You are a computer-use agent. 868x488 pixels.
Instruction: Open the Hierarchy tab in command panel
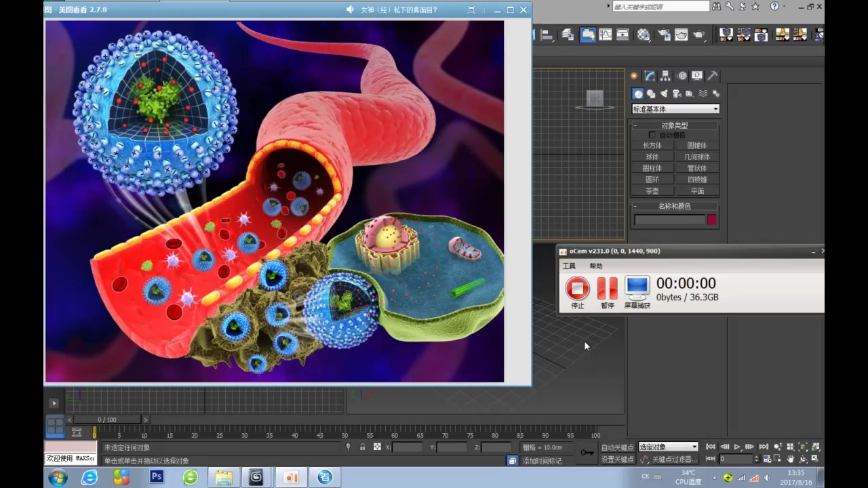click(666, 76)
